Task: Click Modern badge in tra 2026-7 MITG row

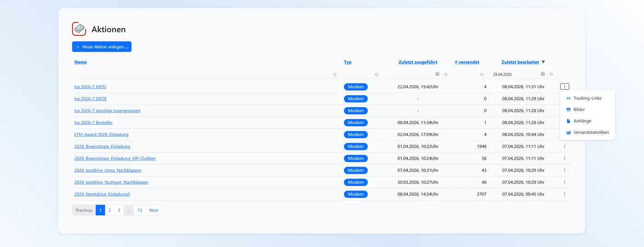Action: click(x=356, y=86)
